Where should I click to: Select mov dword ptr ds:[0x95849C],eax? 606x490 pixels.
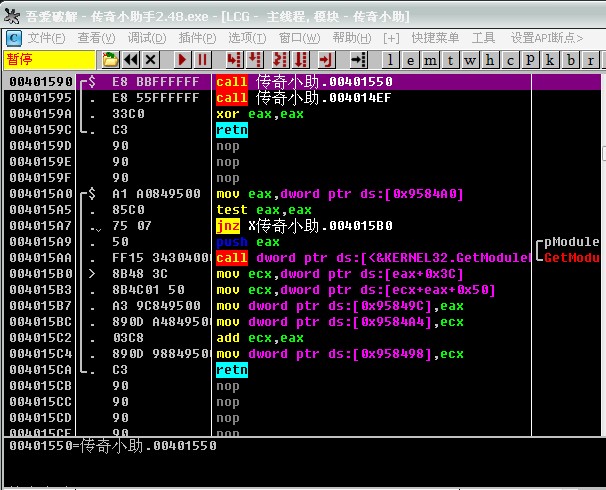(340, 306)
